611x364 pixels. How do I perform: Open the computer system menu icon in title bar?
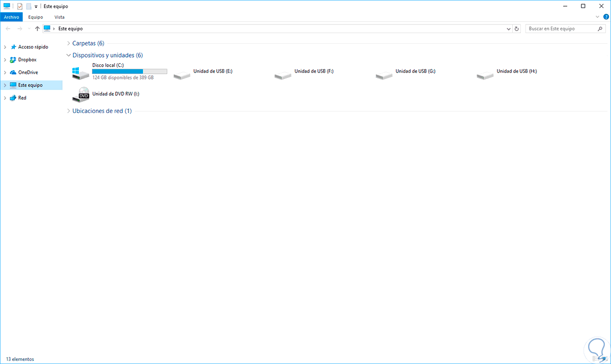coord(7,6)
